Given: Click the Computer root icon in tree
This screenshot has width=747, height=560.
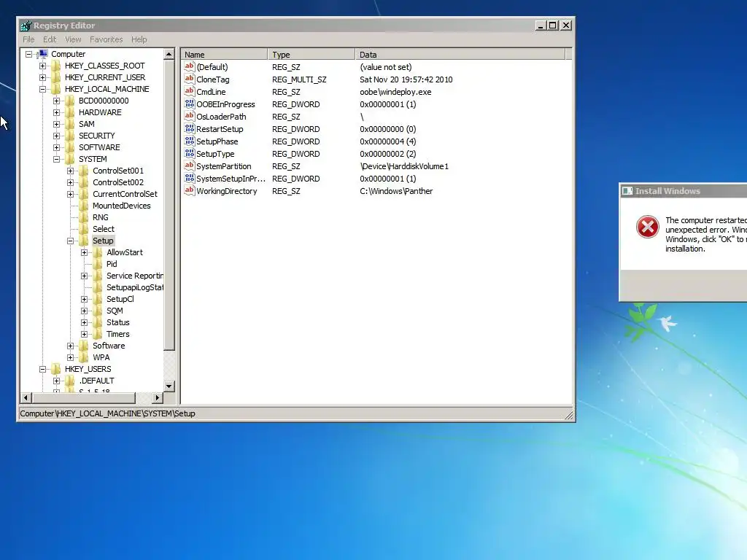Looking at the screenshot, I should tap(42, 54).
